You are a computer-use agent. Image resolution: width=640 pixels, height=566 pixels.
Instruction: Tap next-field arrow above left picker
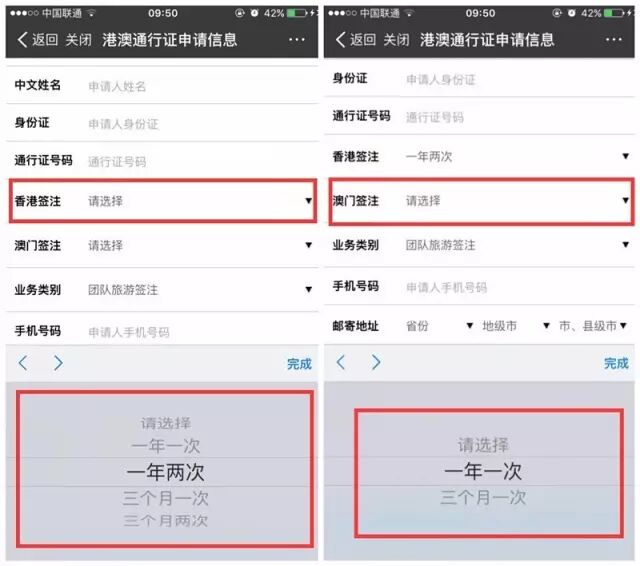[58, 362]
